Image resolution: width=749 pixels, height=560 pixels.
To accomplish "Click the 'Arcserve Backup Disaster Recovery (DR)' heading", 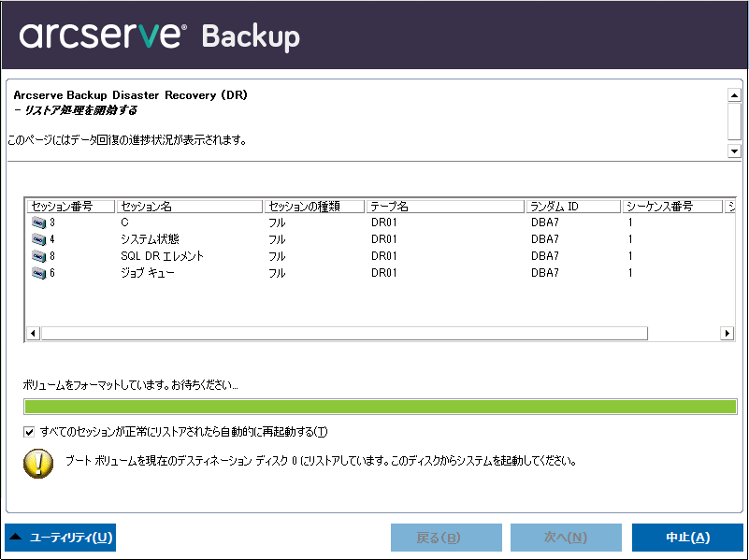I will tap(130, 95).
